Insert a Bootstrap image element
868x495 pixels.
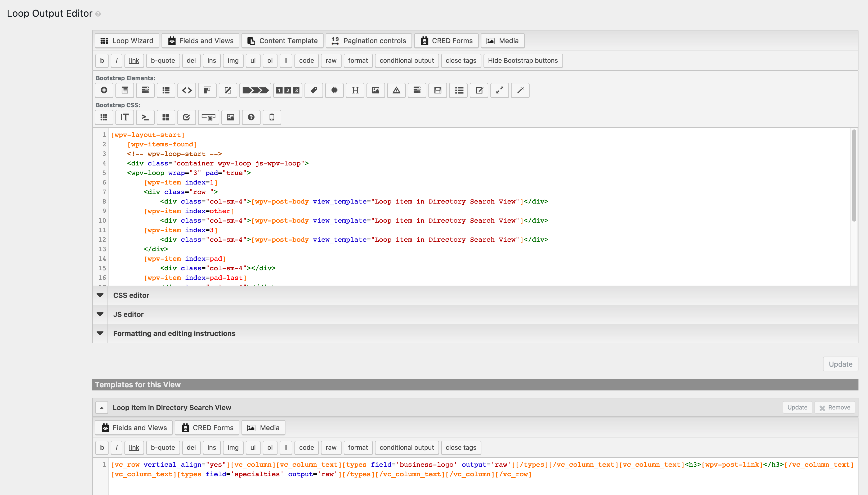pos(375,91)
